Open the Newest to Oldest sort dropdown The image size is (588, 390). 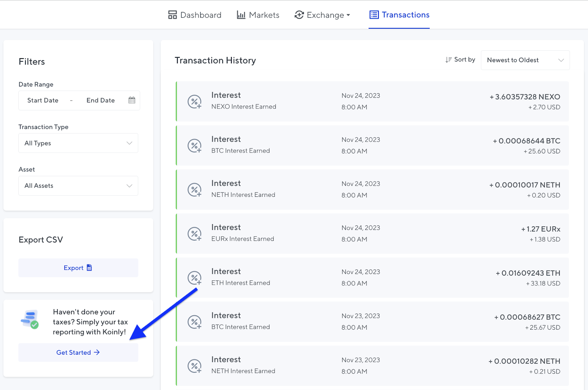[x=525, y=60]
